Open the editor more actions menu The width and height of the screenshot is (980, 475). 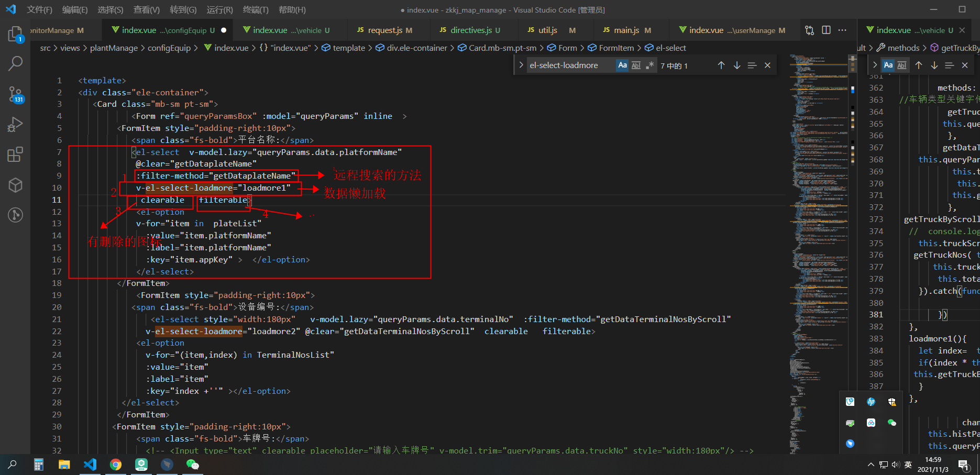click(842, 30)
